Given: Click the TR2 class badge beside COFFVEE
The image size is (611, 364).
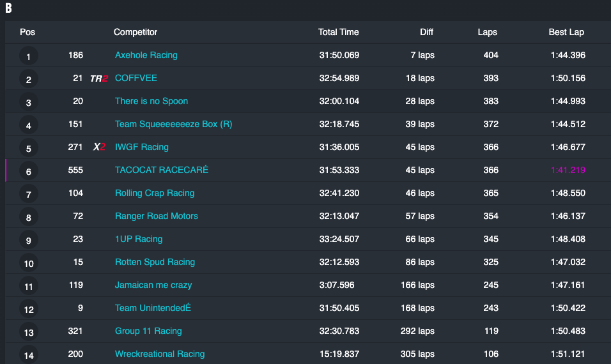Looking at the screenshot, I should 99,79.
